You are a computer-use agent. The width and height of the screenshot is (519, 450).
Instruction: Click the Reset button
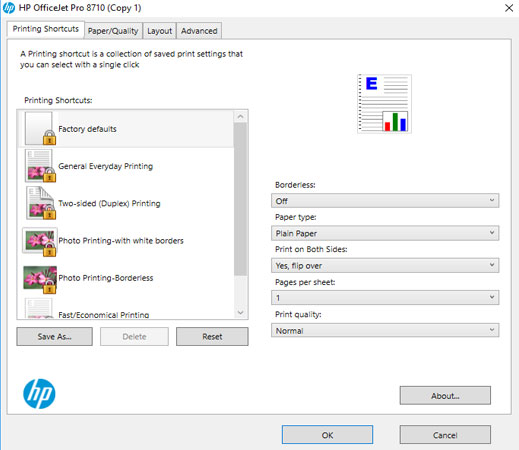click(x=212, y=336)
